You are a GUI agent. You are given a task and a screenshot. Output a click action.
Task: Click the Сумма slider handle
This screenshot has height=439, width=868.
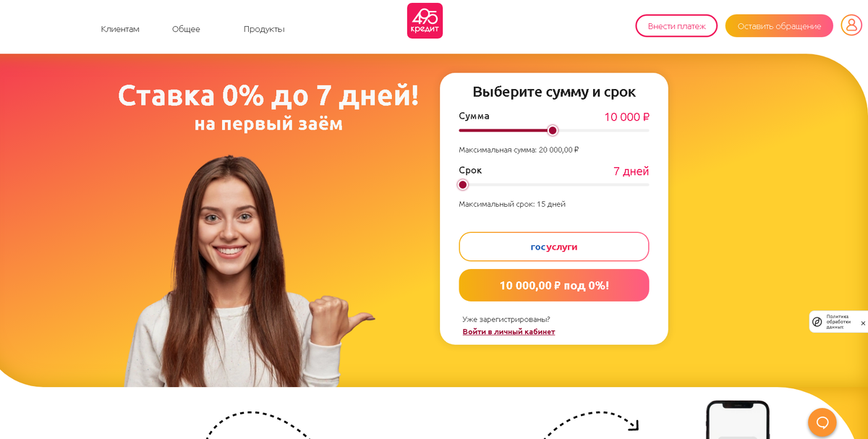pos(553,130)
